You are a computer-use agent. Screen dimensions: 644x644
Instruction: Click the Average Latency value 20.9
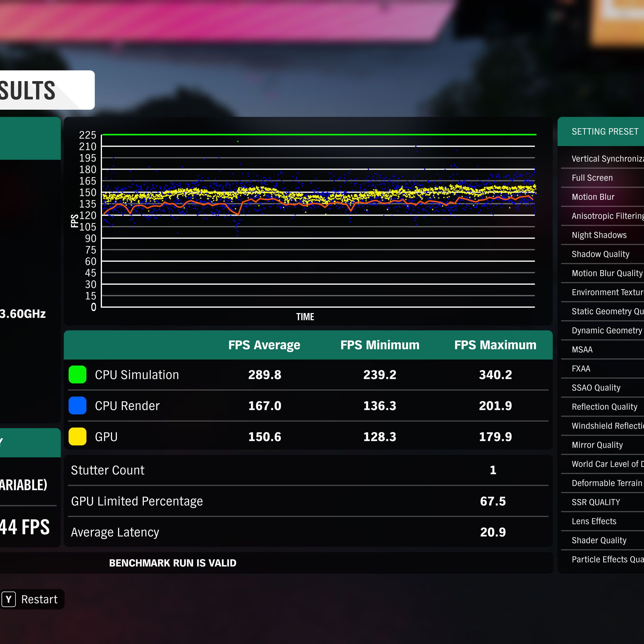(493, 532)
